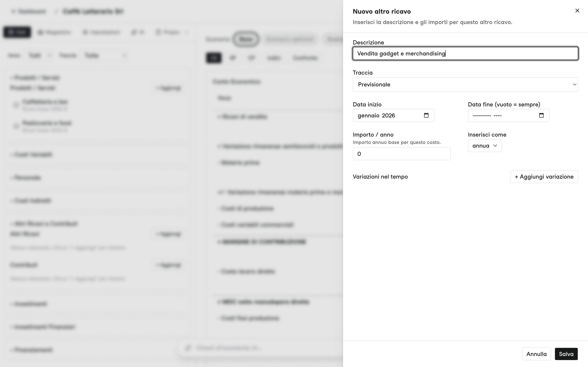Viewport: 588px width, 367px height.
Task: Click the Descrizione text field
Action: [x=465, y=53]
